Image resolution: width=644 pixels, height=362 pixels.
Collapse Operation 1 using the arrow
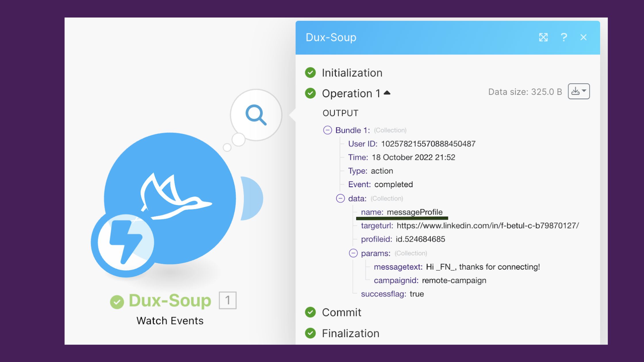pyautogui.click(x=387, y=93)
